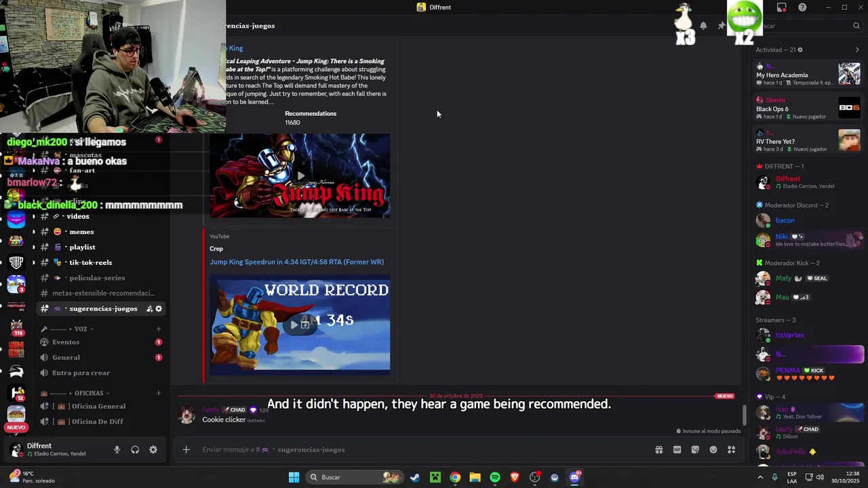Viewport: 868px width, 488px height.
Task: Open Google Chrome from the taskbar
Action: click(x=455, y=477)
